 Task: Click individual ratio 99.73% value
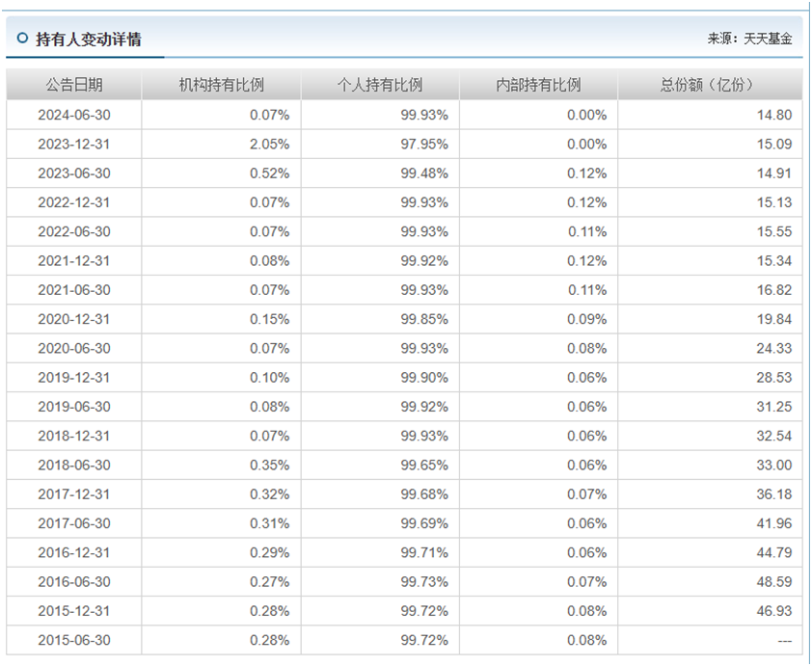click(424, 581)
